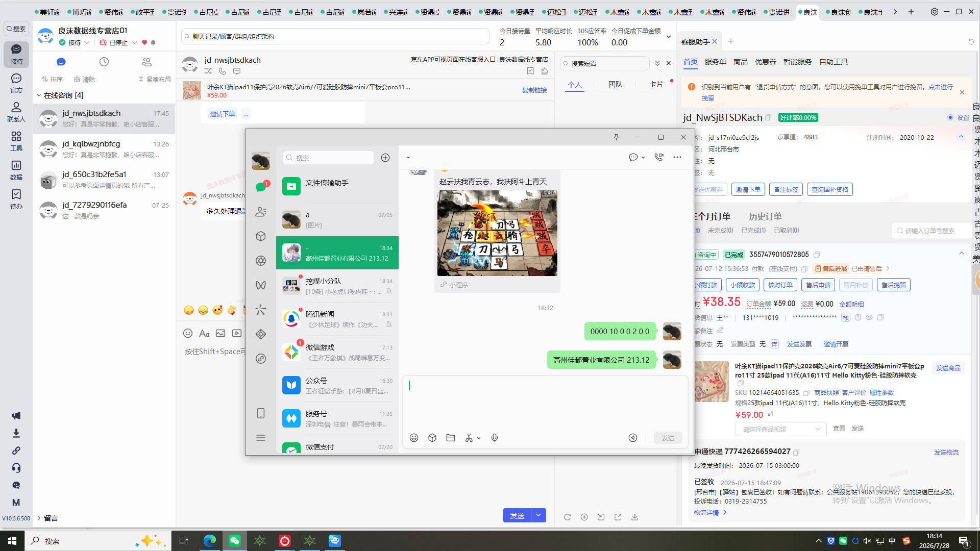
Task: Click the 搜索短语 search field
Action: [605, 63]
